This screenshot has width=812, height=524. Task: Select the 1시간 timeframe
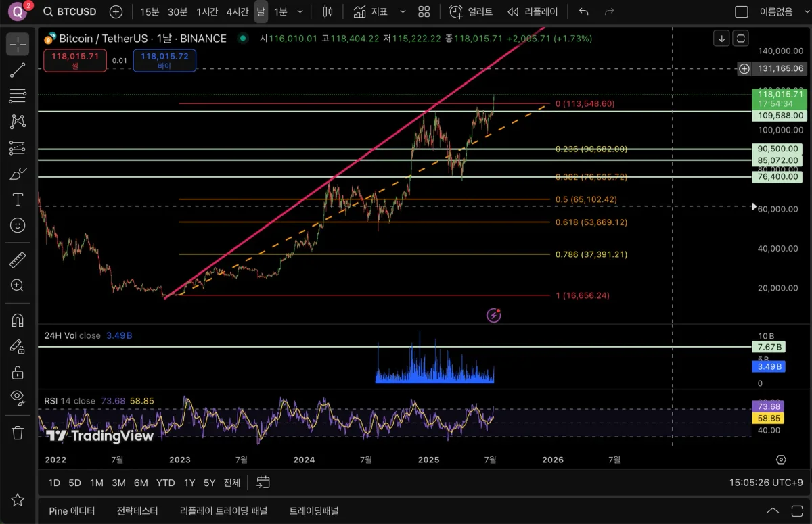coord(207,11)
